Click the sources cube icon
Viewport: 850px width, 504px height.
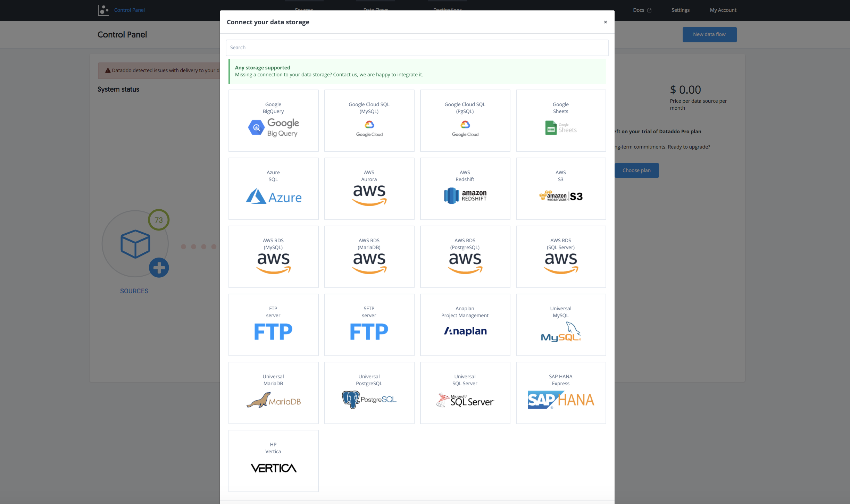[135, 244]
